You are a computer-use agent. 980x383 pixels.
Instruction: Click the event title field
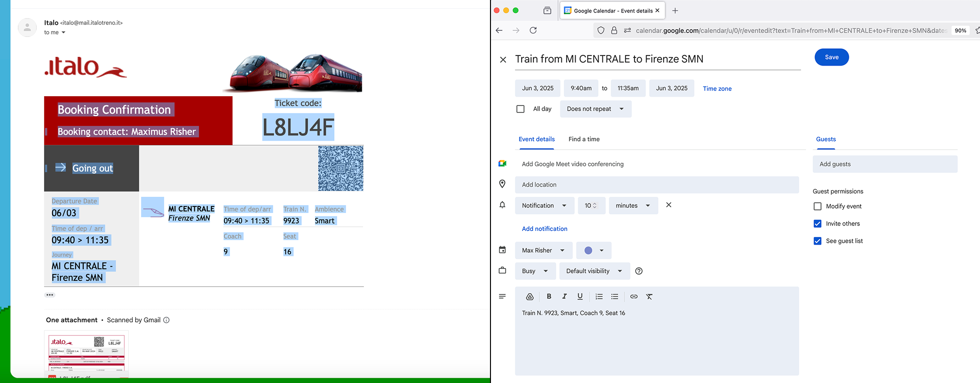point(658,59)
